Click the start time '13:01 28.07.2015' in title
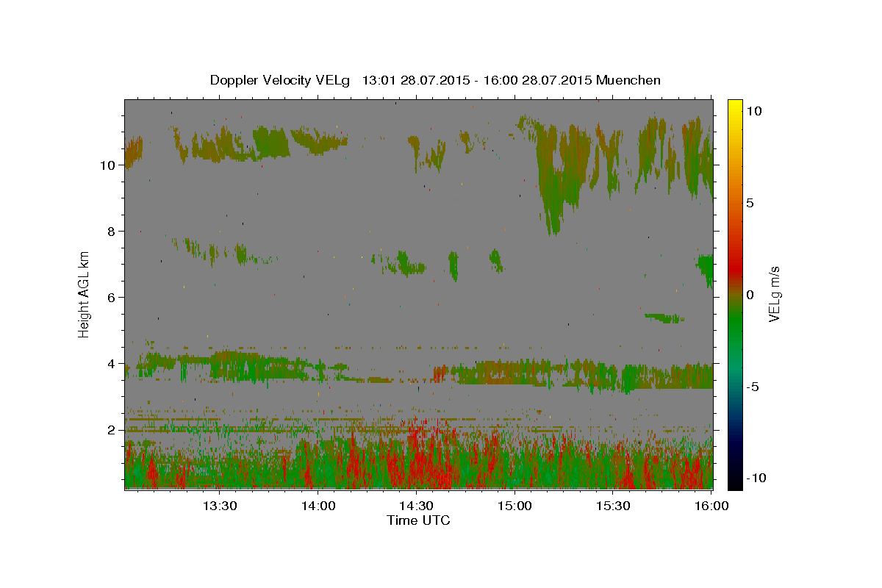This screenshot has height=588, width=882. point(414,80)
